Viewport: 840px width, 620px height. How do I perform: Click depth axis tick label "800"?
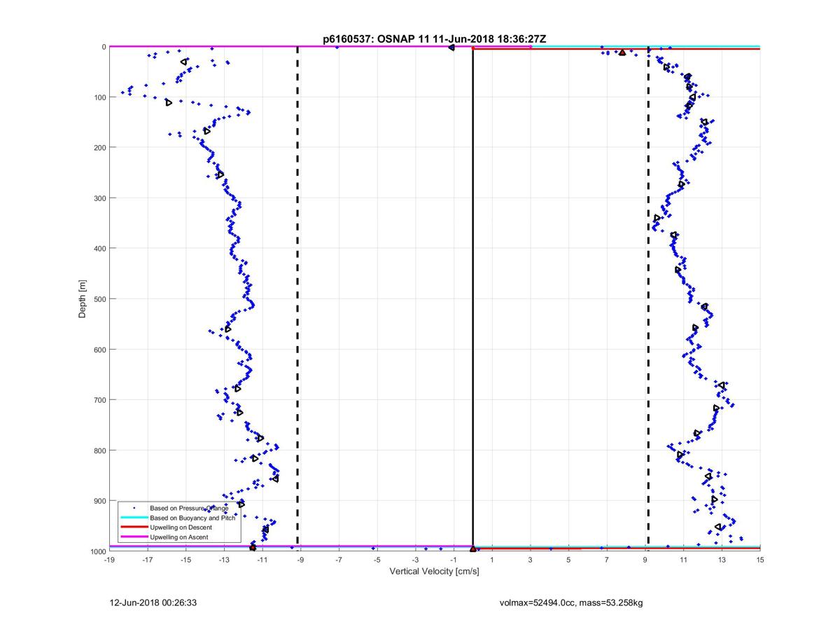pos(99,450)
